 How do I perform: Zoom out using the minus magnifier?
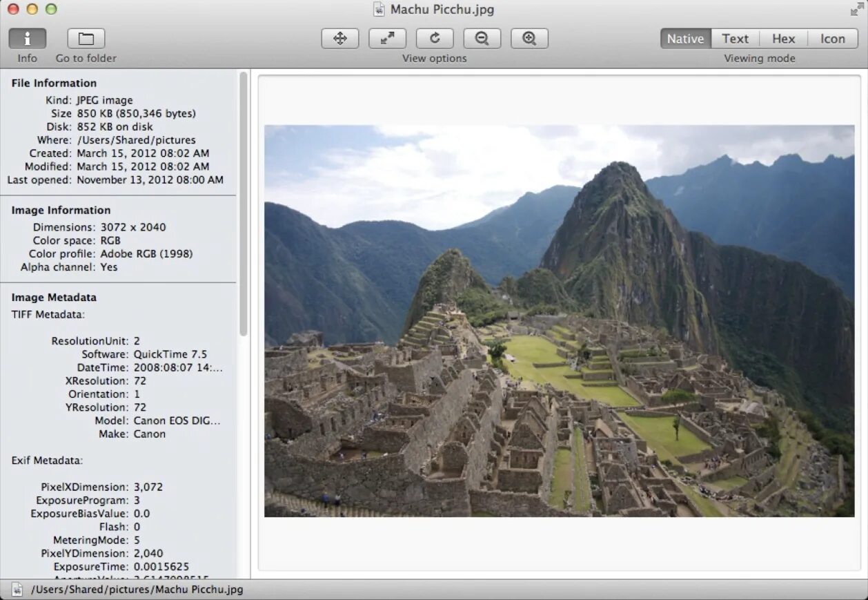click(x=482, y=39)
